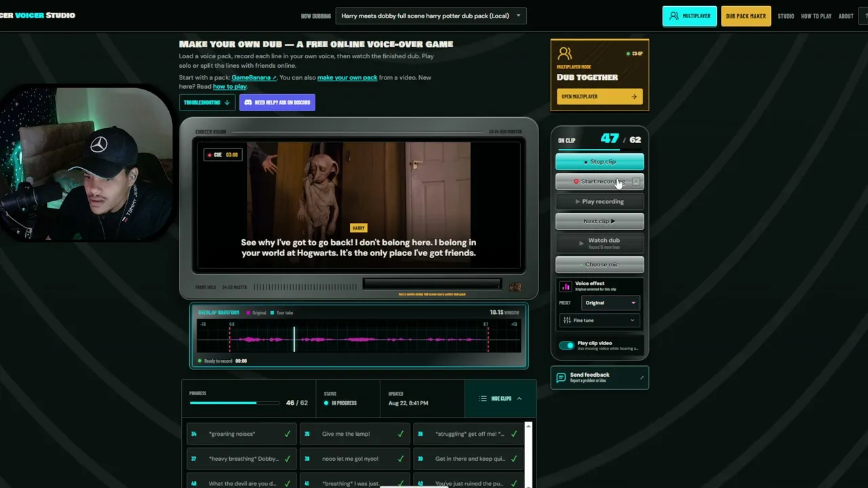Follow the 'make your own pack' link

coord(347,77)
